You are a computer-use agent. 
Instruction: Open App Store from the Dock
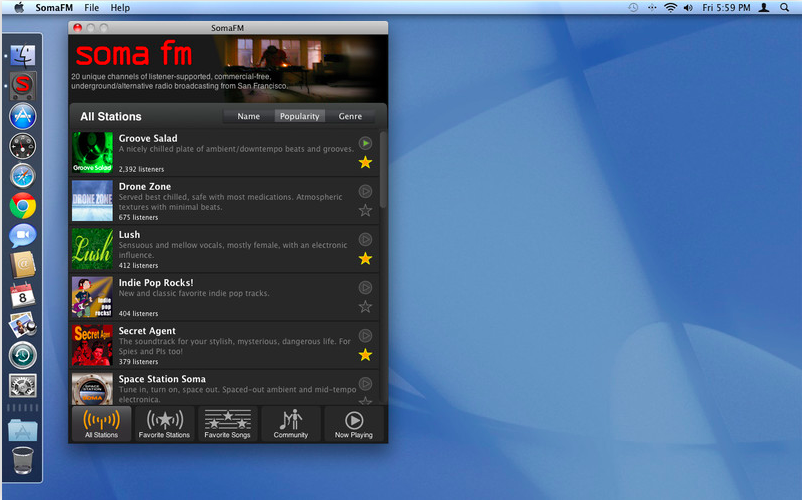coord(23,116)
